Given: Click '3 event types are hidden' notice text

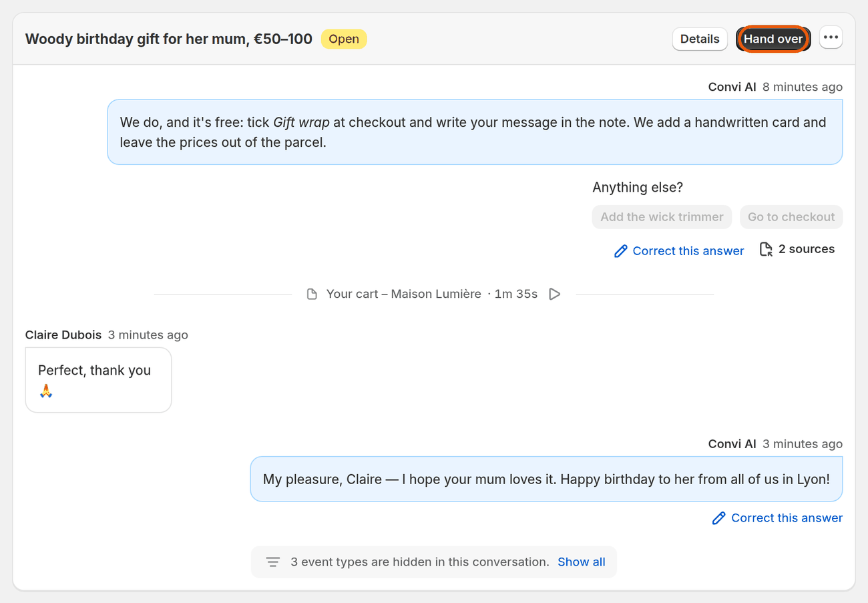Looking at the screenshot, I should 420,562.
